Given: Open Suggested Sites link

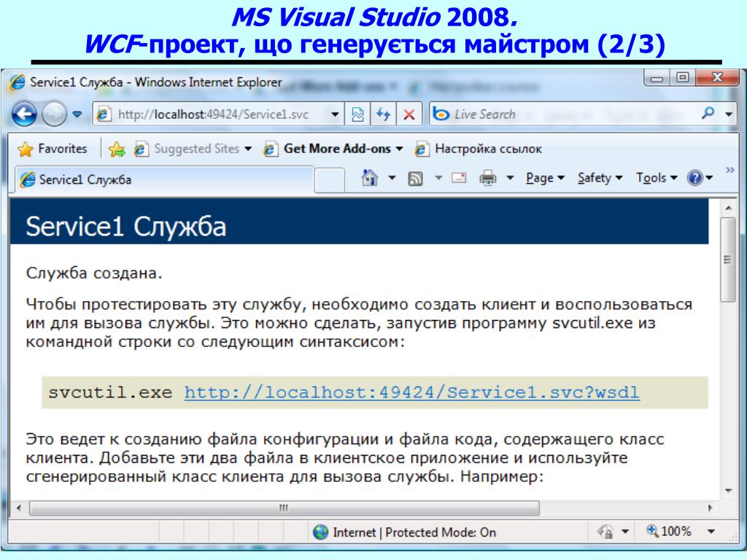Looking at the screenshot, I should pyautogui.click(x=193, y=149).
